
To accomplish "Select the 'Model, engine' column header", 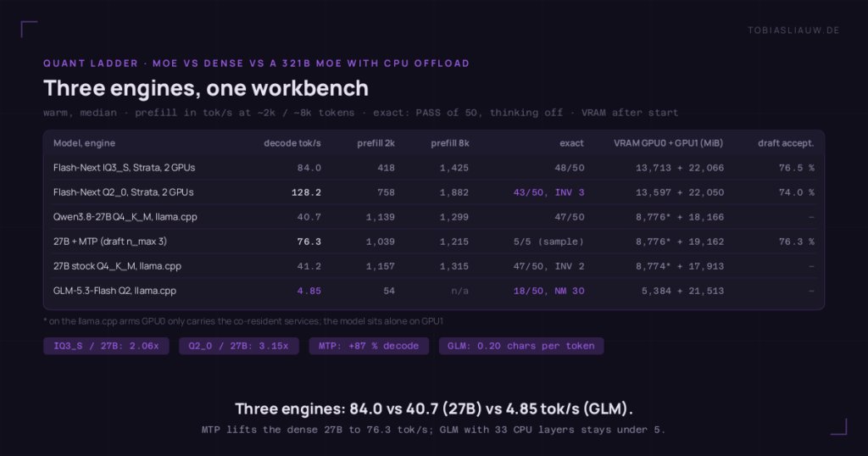I will [84, 143].
